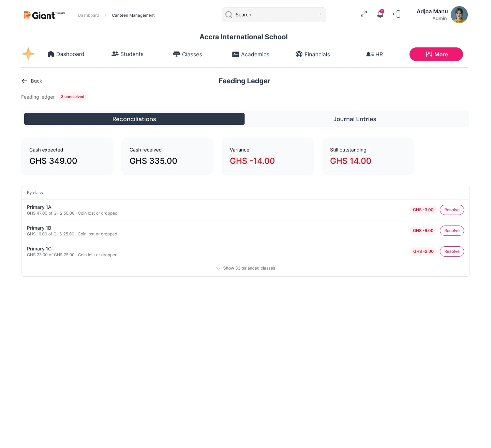This screenshot has height=448, width=491.
Task: Click the sliders icon on More button
Action: click(x=429, y=54)
